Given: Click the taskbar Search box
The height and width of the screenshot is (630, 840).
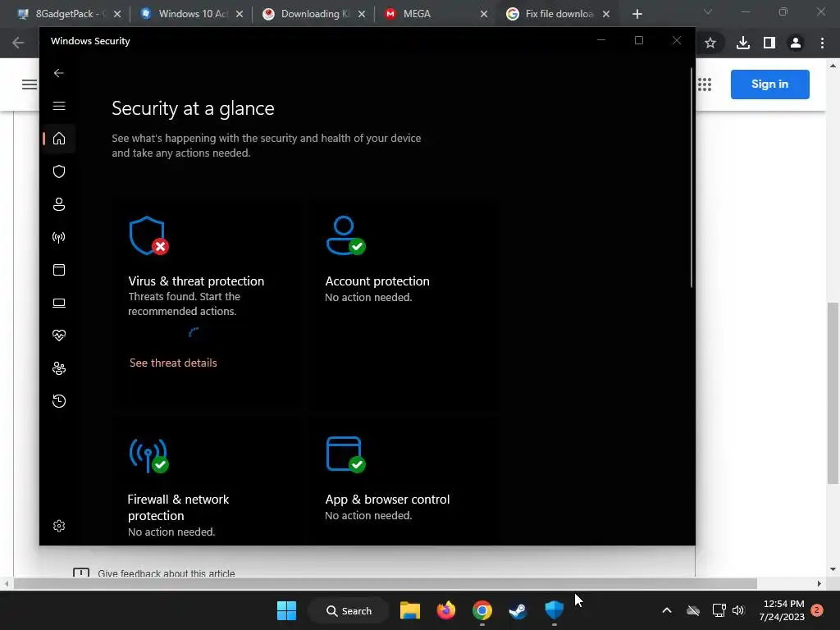Looking at the screenshot, I should [349, 610].
